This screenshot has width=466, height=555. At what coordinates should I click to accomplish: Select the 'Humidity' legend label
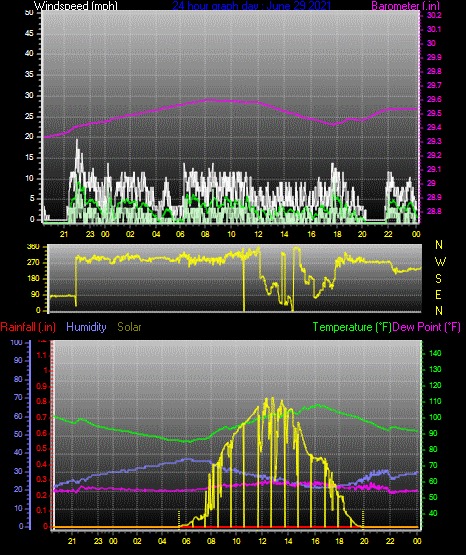[86, 327]
